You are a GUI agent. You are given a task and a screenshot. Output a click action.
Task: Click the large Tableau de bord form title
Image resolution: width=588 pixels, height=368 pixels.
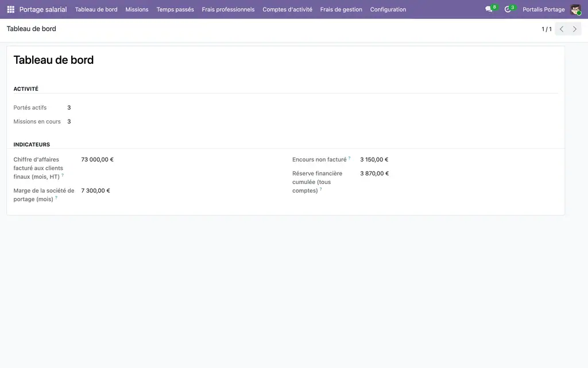point(53,60)
